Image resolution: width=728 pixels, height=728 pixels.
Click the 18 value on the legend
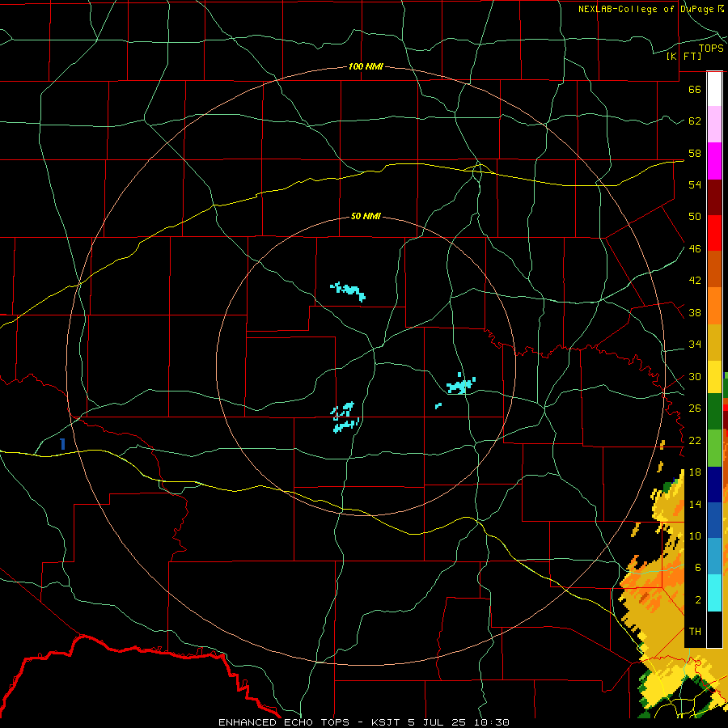coord(695,472)
